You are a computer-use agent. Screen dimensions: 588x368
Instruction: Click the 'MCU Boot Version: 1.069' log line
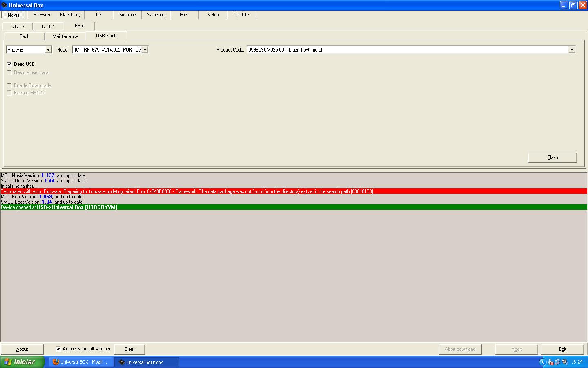(x=42, y=197)
